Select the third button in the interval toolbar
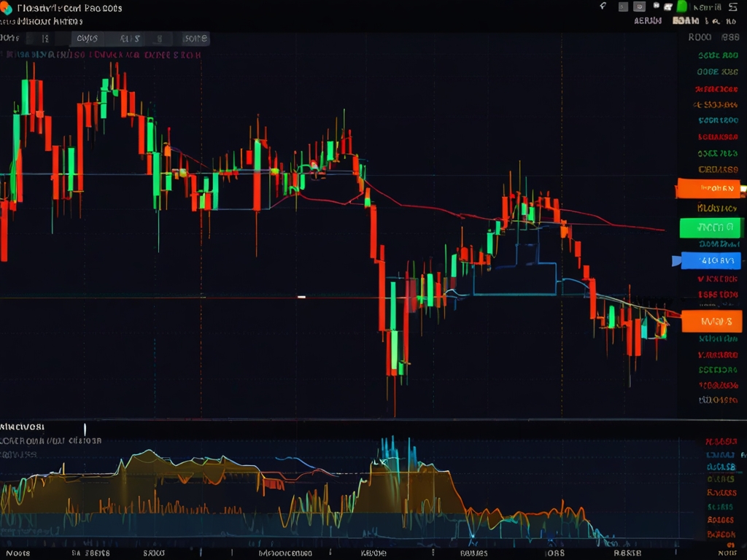The image size is (747, 560). pos(88,39)
